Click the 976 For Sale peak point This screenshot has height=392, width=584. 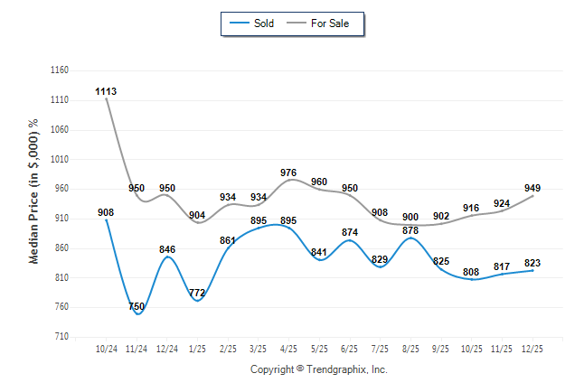point(289,180)
